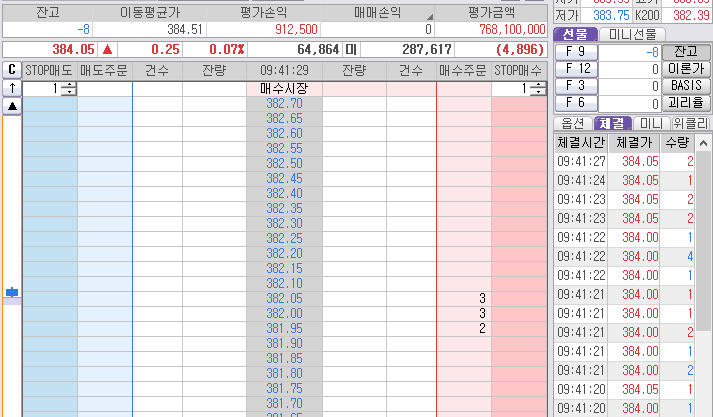Click the blue position marker in left strip
Viewport: 713px width, 417px height.
pyautogui.click(x=12, y=292)
